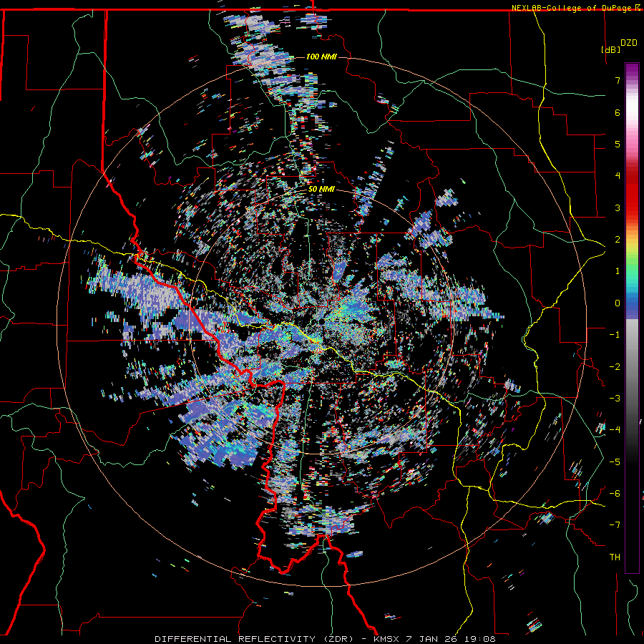Click the 100 NMI range ring label
This screenshot has height=644, width=644.
pyautogui.click(x=321, y=57)
